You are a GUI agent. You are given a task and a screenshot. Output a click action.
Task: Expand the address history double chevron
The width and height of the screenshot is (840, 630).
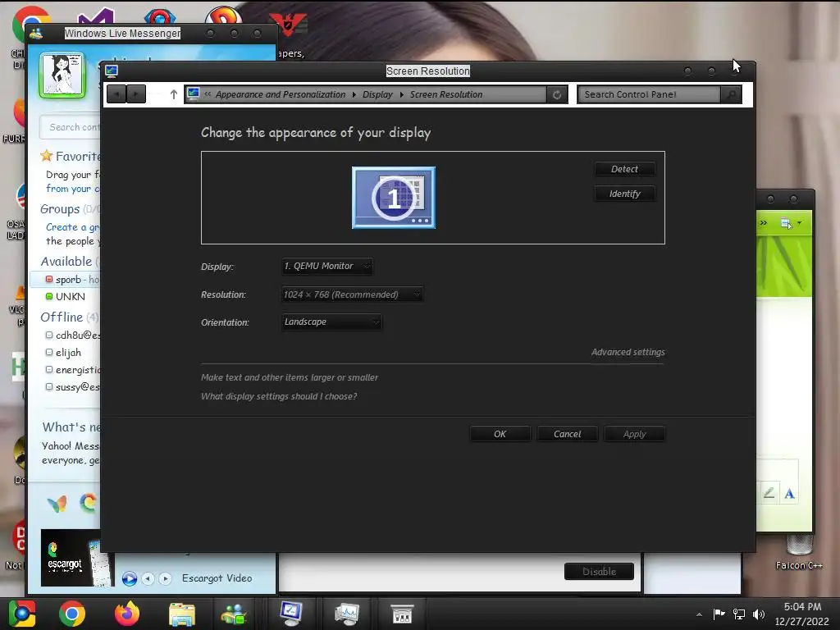pyautogui.click(x=208, y=94)
